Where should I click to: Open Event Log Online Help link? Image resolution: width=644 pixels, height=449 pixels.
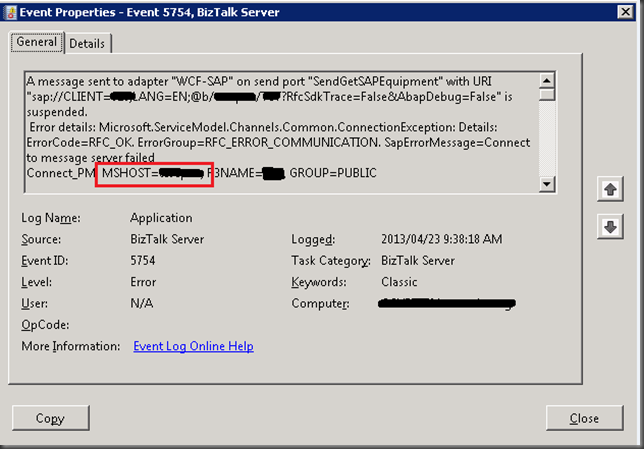pos(193,346)
